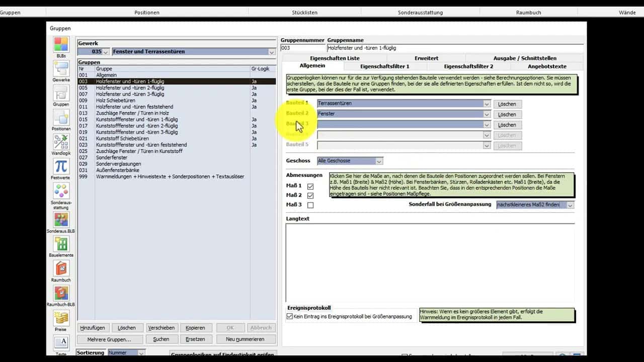Clear Bauteil 3 with its Löschen button
Viewport: 644px width, 362px height.
507,125
